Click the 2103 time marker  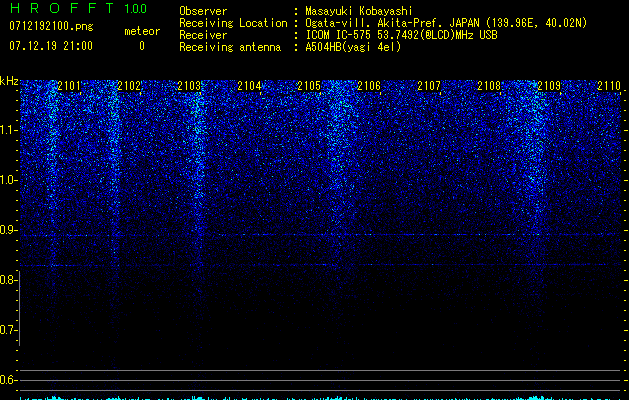(x=189, y=86)
